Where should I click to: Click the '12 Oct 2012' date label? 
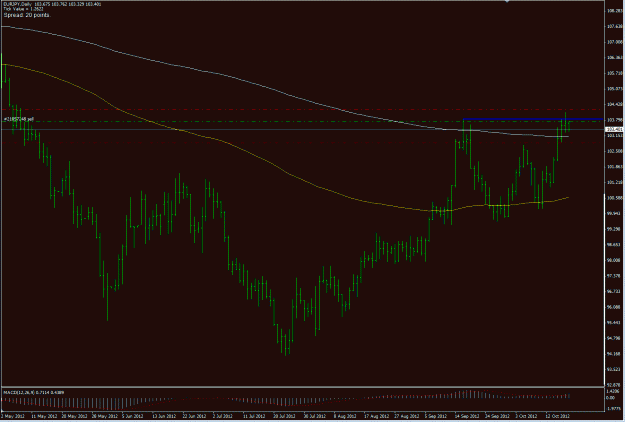click(557, 416)
